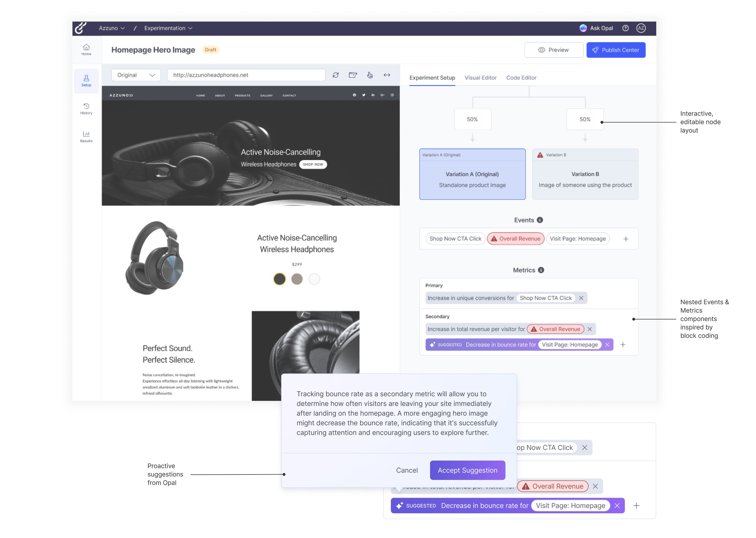Image resolution: width=756 pixels, height=538 pixels.
Task: Expand the Experimentation menu chevron
Action: [190, 28]
